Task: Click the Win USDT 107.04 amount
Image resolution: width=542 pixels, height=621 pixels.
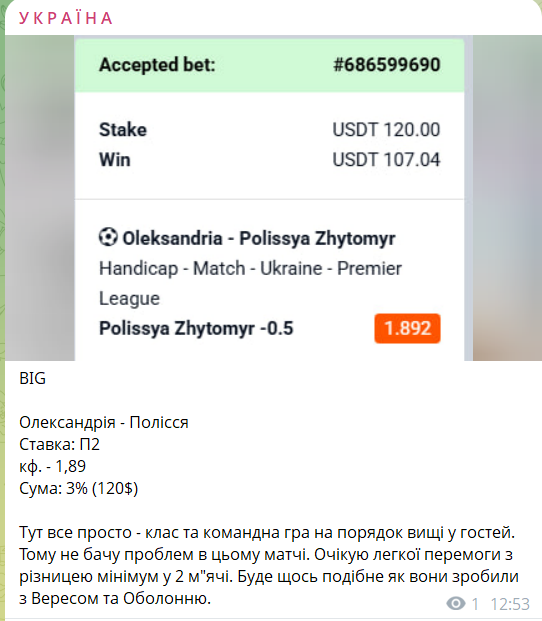Action: click(386, 160)
